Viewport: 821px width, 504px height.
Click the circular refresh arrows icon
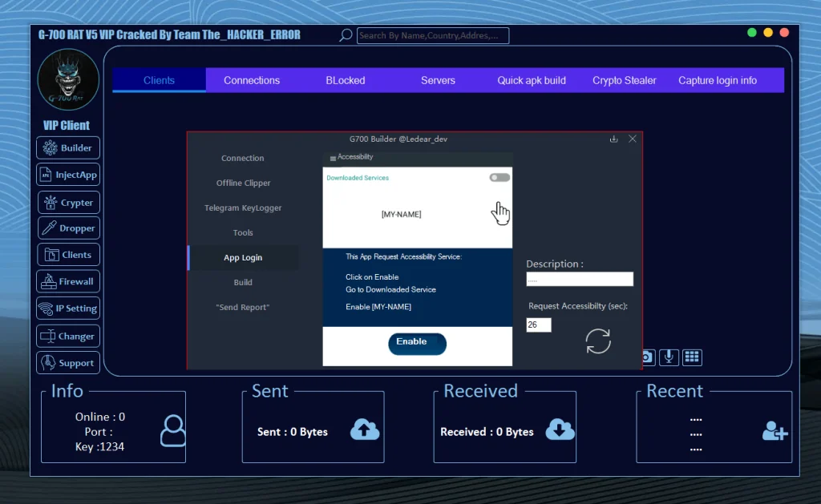coord(598,341)
